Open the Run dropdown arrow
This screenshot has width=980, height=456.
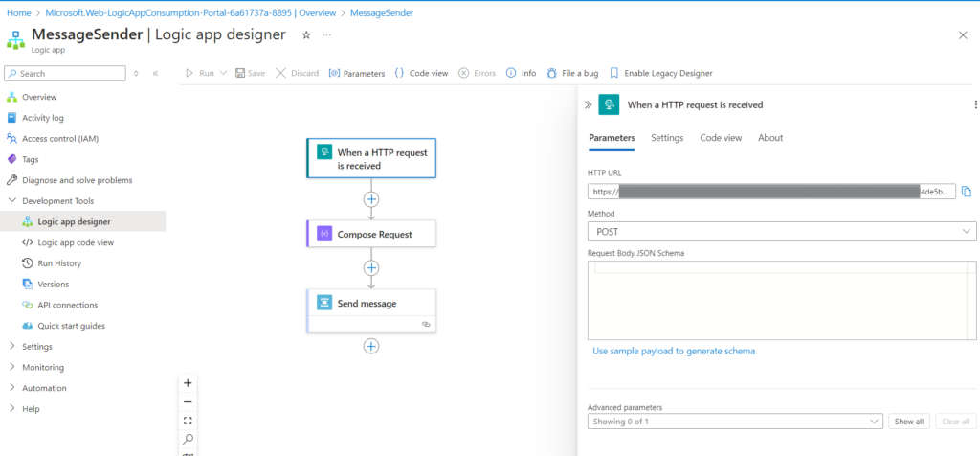coord(223,73)
